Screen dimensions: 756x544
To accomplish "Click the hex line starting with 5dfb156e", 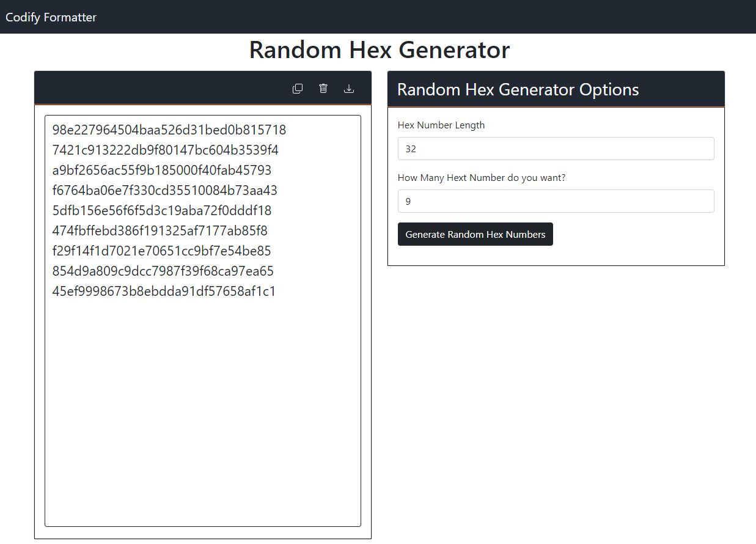I will pyautogui.click(x=162, y=211).
